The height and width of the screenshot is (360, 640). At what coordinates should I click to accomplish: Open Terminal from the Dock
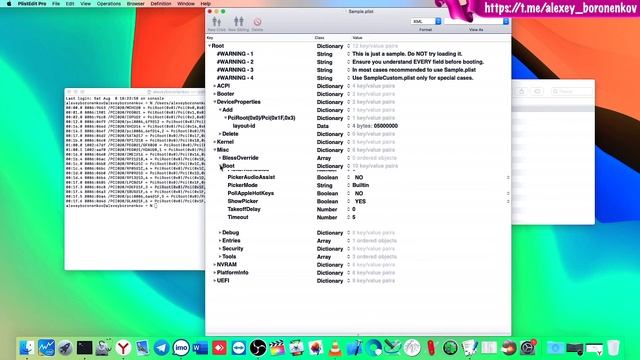click(x=84, y=348)
